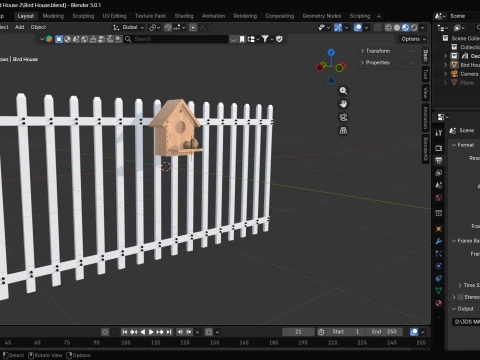Switch to wireframe viewport shading

388,28
